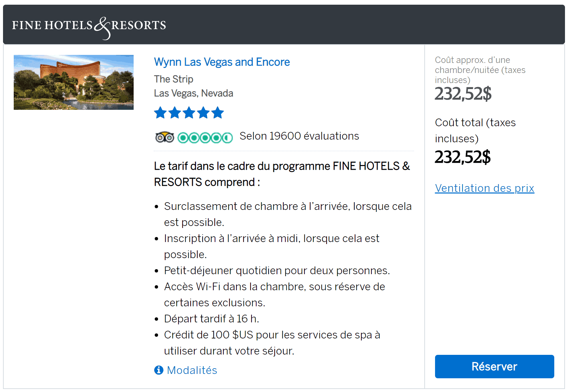Click The Strip location text
The image size is (569, 392).
173,79
